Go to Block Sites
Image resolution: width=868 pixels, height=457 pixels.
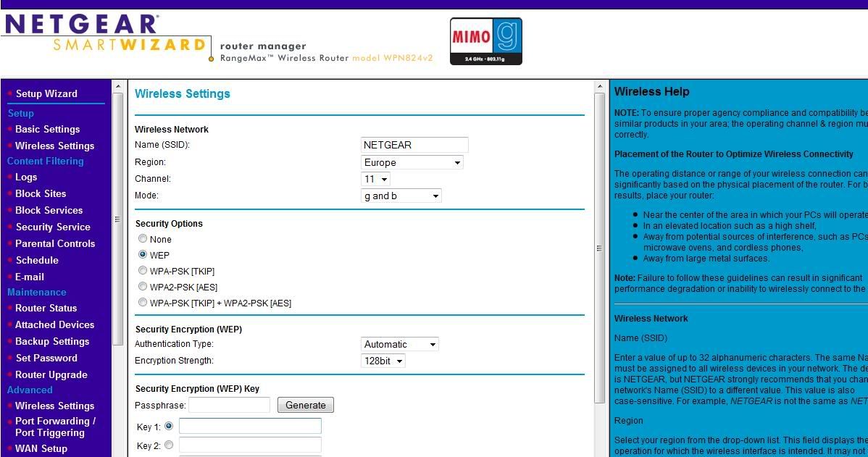[x=41, y=193]
